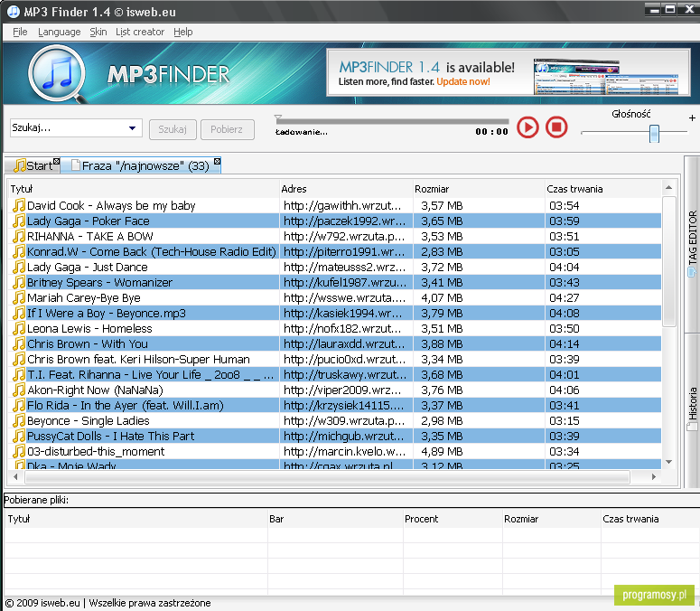The width and height of the screenshot is (700, 611).
Task: Click the note icon beside Britney Spears Womanizer
Action: click(19, 282)
